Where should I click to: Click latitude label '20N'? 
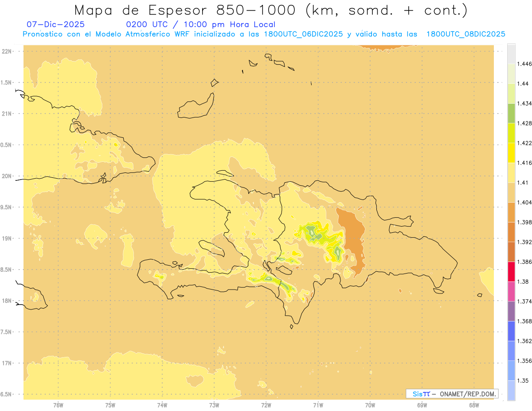point(8,176)
